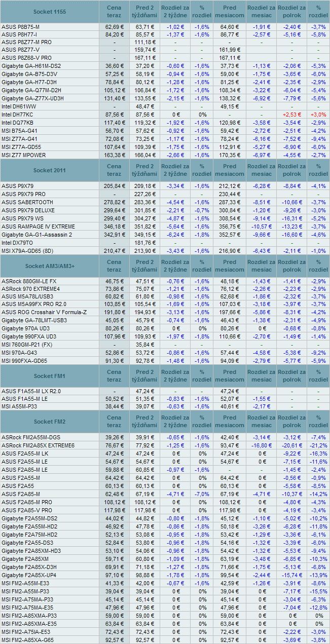Screen dimensions: 330x644
Task: Click the '163,38 €' current price
Action: click(114, 155)
